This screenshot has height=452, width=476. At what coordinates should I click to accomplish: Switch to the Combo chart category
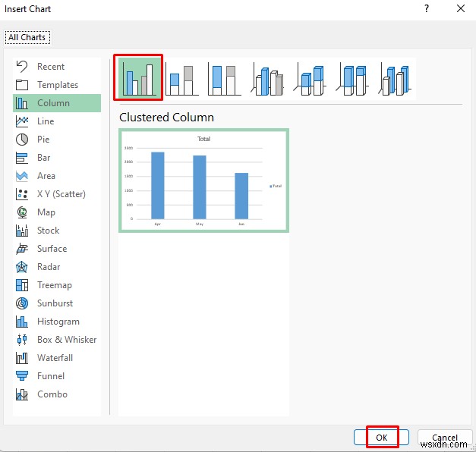coord(57,394)
